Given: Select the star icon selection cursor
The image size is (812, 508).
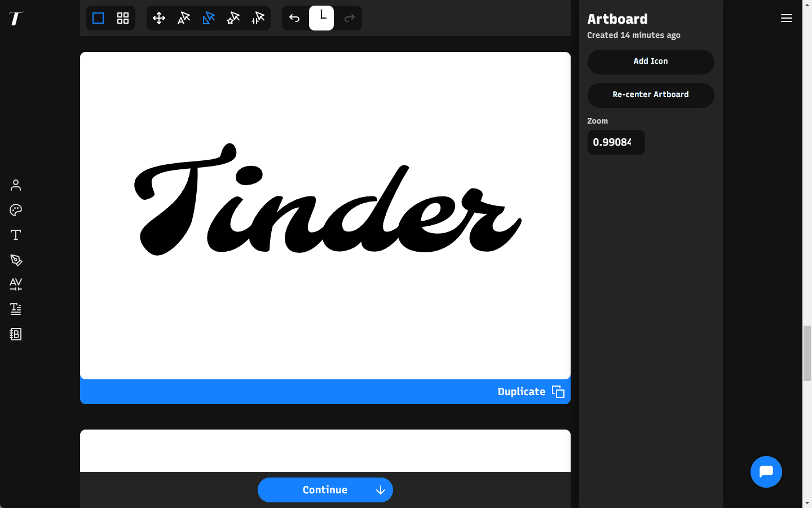Looking at the screenshot, I should pos(233,18).
